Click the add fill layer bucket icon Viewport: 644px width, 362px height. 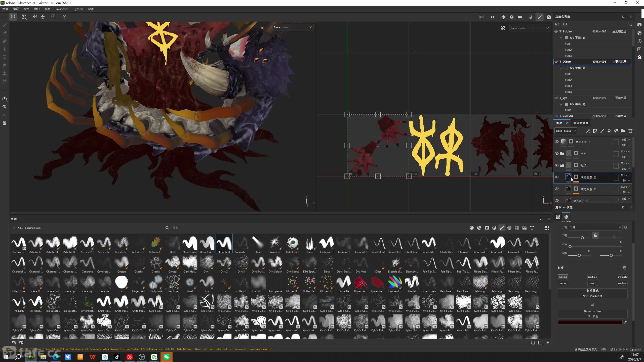(x=609, y=131)
